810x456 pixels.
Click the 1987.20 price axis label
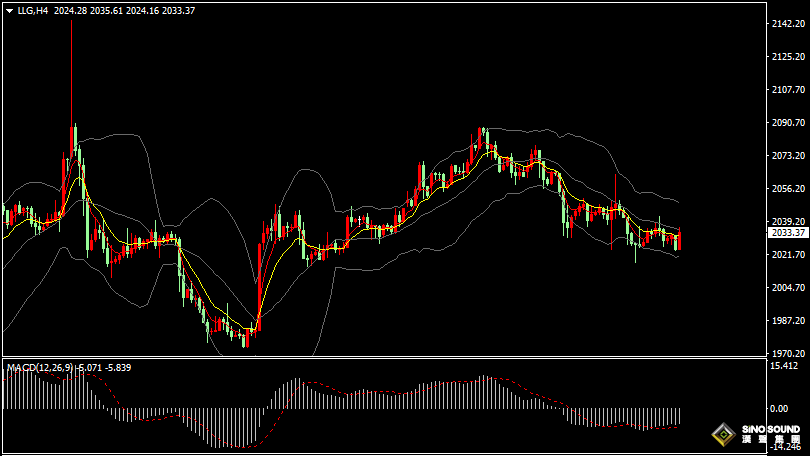click(x=788, y=321)
